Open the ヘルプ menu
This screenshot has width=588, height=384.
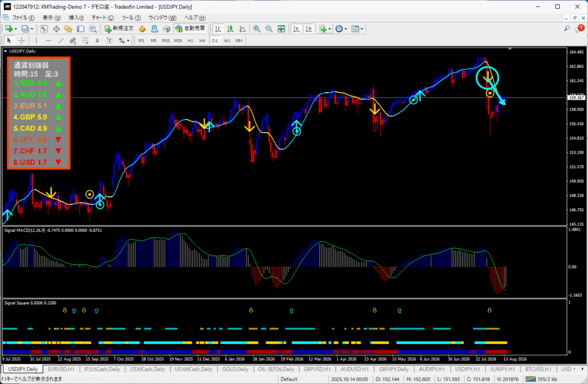pyautogui.click(x=195, y=18)
